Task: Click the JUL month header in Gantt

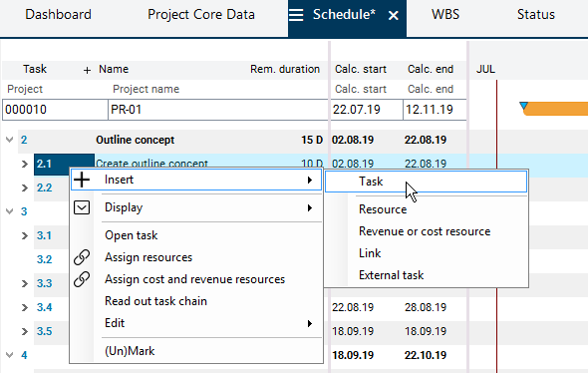Action: (x=485, y=69)
